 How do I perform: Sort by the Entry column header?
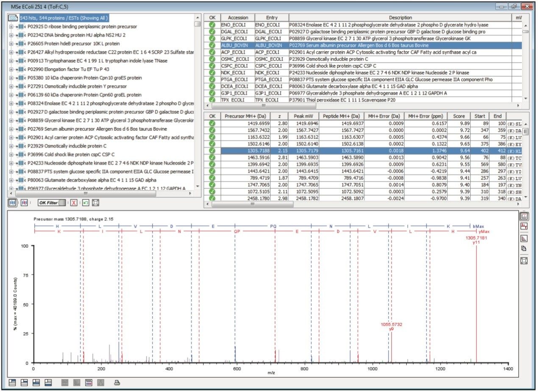[272, 18]
